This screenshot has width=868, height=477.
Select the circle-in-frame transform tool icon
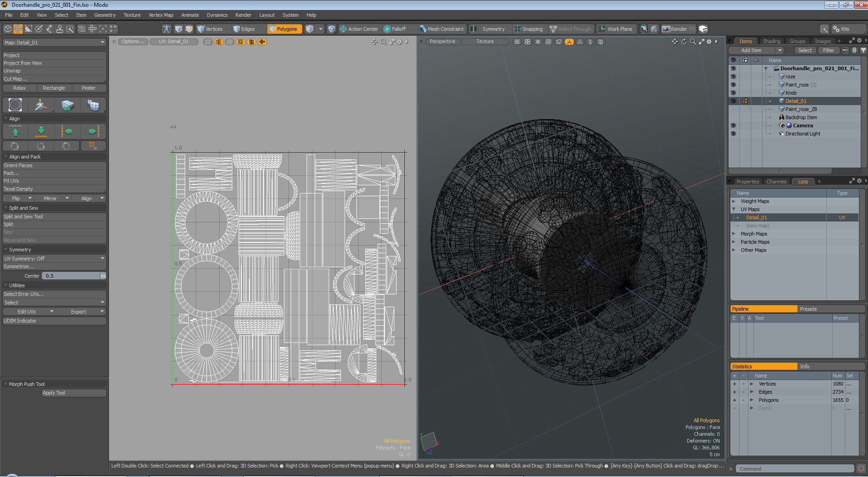pyautogui.click(x=15, y=105)
